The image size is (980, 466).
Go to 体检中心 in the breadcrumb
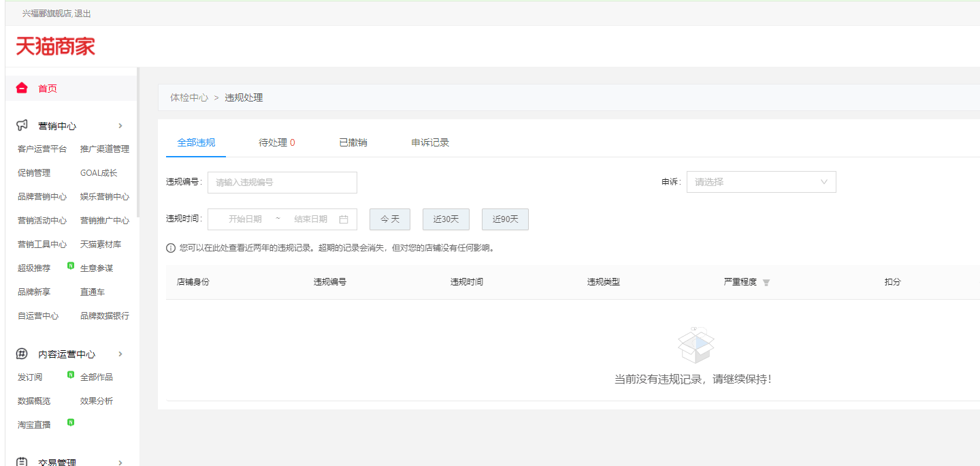189,97
